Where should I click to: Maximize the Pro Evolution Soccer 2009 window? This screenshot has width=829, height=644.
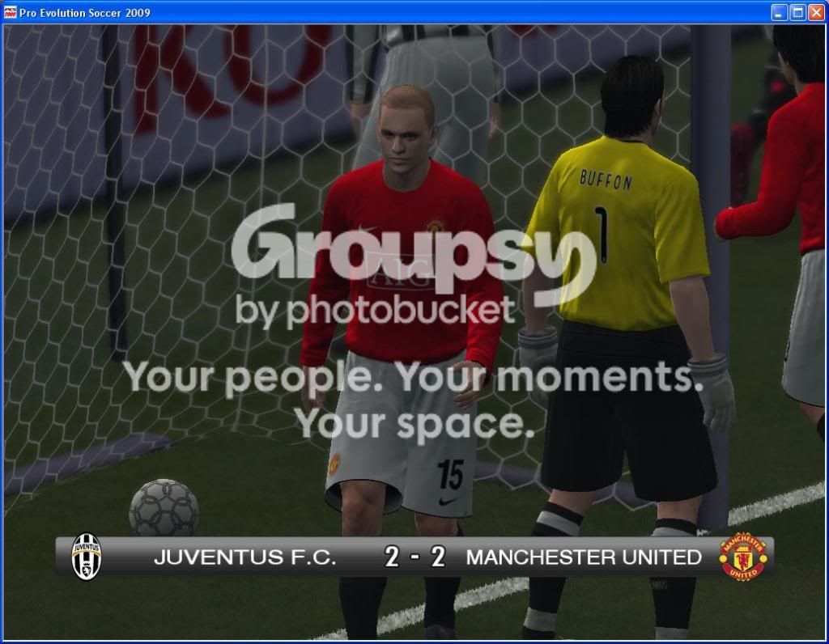click(797, 13)
